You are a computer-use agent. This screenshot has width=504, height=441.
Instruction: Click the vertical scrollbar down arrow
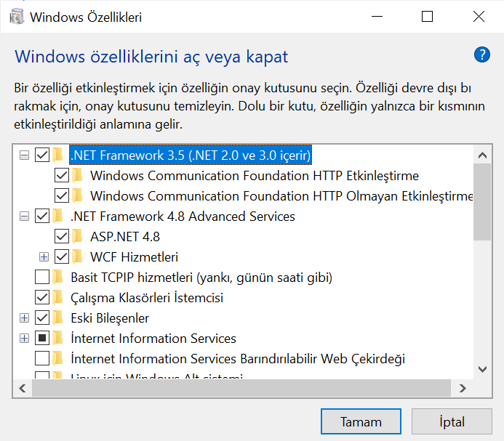481,370
